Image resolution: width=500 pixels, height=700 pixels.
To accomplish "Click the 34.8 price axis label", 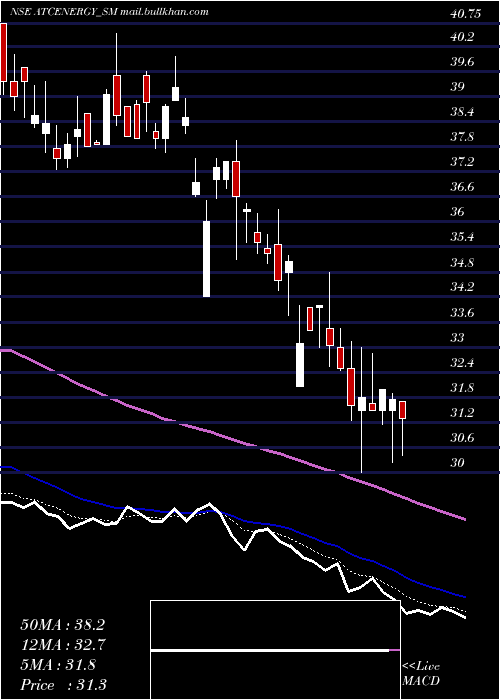I will [462, 262].
